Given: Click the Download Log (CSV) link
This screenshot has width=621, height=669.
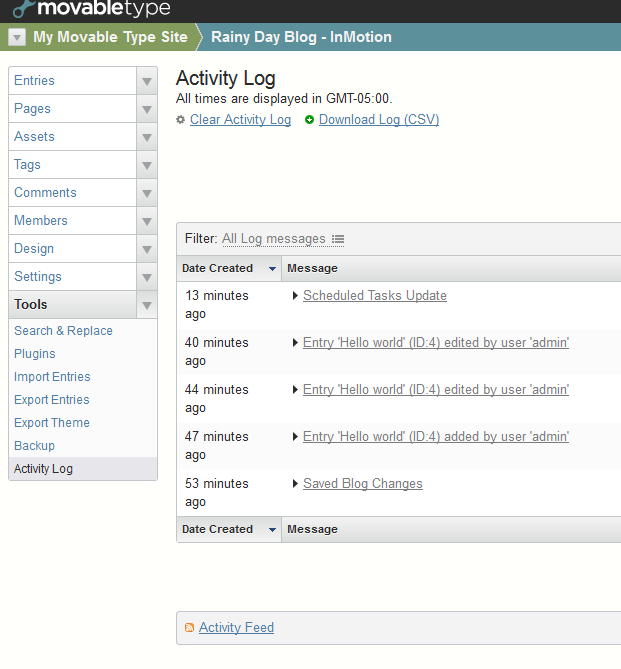Looking at the screenshot, I should 379,120.
